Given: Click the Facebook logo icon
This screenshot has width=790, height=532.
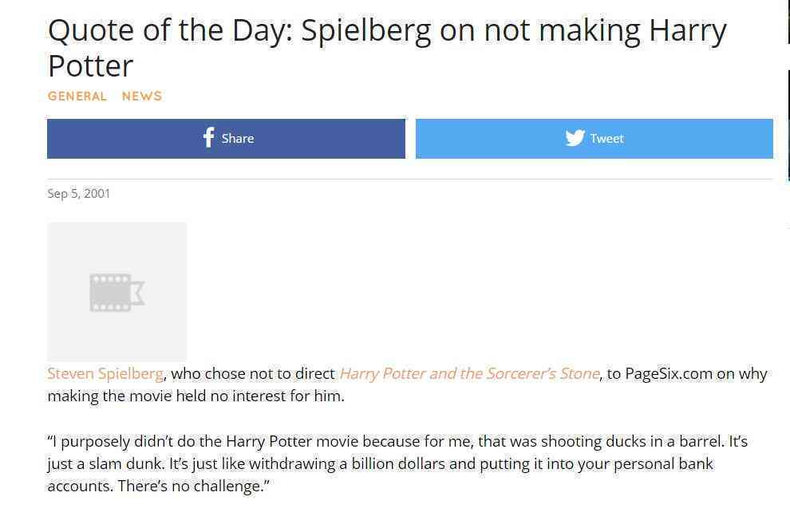Looking at the screenshot, I should [208, 137].
